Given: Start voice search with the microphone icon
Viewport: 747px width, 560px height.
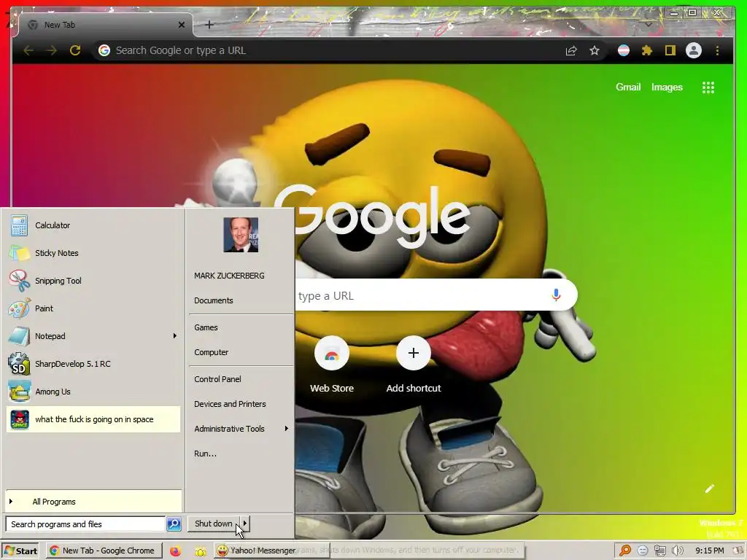Looking at the screenshot, I should [556, 295].
